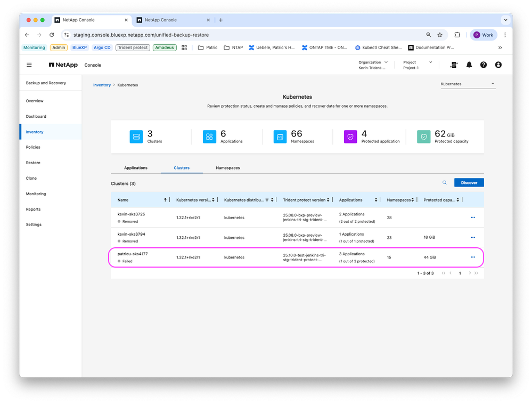The width and height of the screenshot is (532, 403).
Task: Open Monitoring in the sidebar
Action: coord(36,194)
